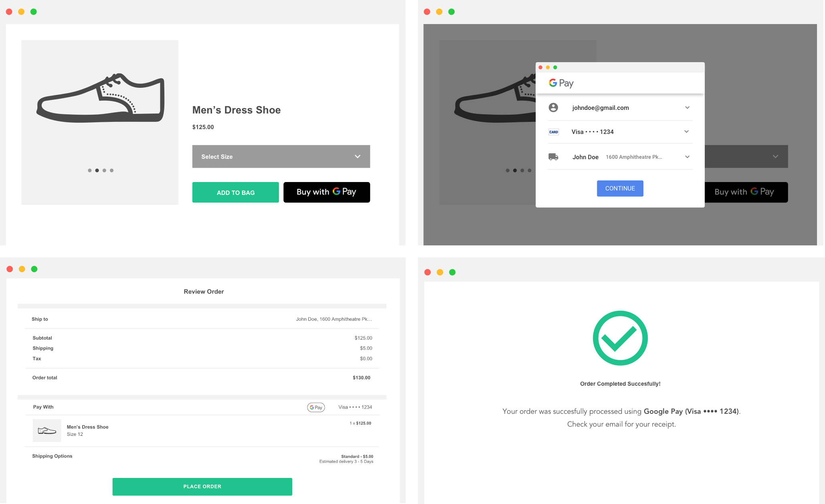825x504 pixels.
Task: Click the G Pay icon in order review
Action: coord(316,407)
